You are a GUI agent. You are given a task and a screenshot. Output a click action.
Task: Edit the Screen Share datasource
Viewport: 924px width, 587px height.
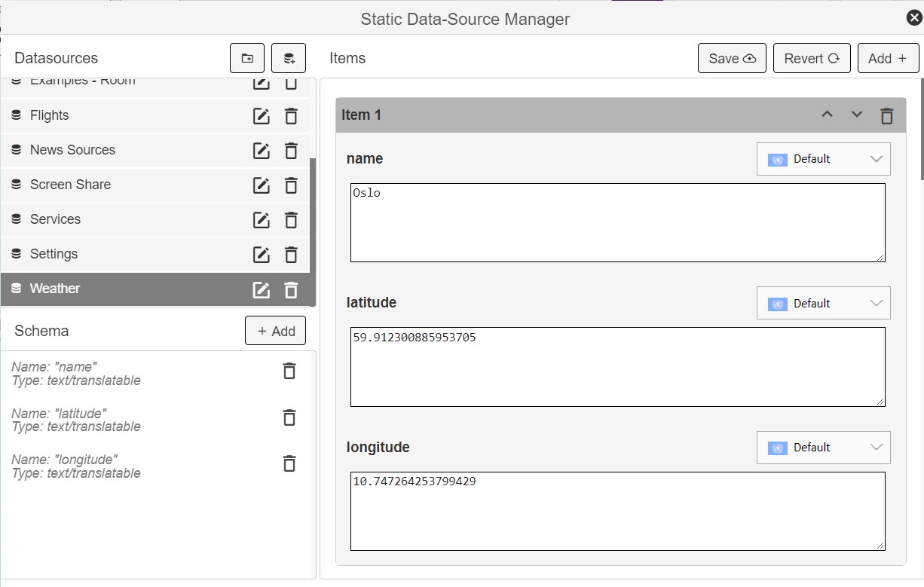tap(261, 185)
